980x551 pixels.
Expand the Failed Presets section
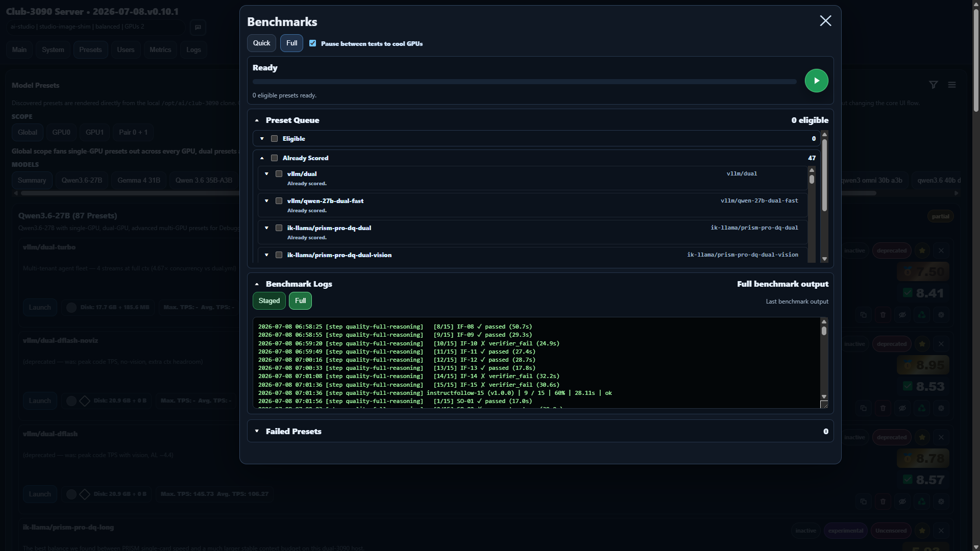click(257, 431)
